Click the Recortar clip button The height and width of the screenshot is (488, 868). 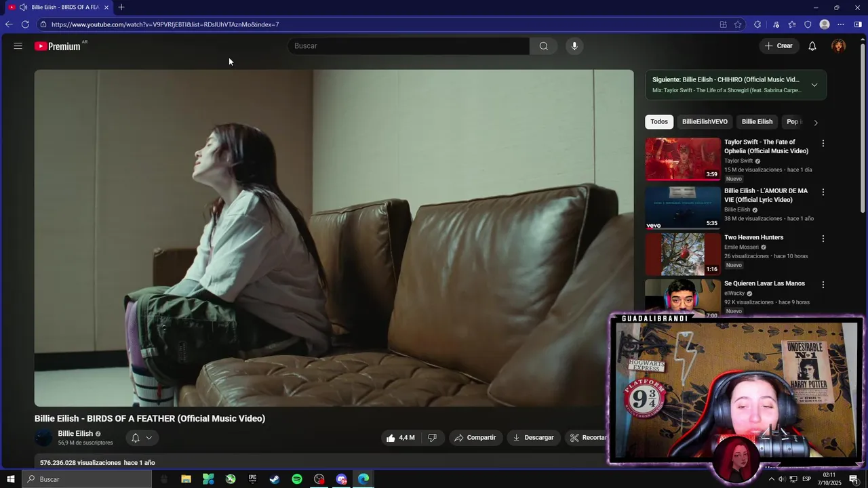(588, 438)
